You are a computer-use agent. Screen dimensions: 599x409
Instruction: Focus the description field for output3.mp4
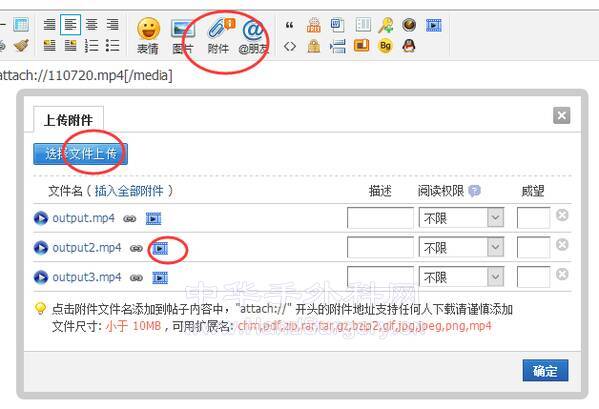[380, 277]
